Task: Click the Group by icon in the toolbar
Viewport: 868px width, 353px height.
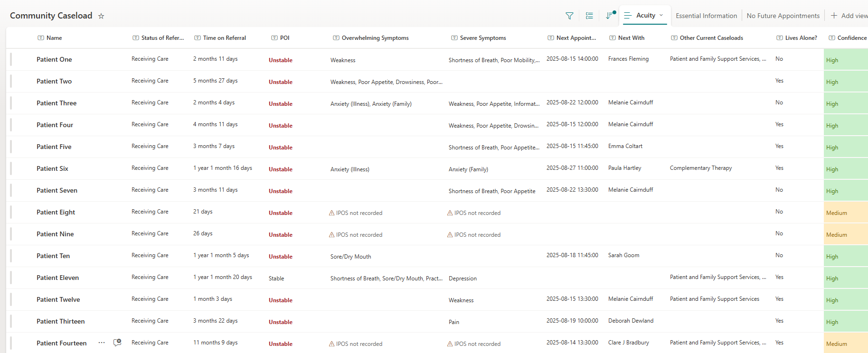Action: point(589,16)
